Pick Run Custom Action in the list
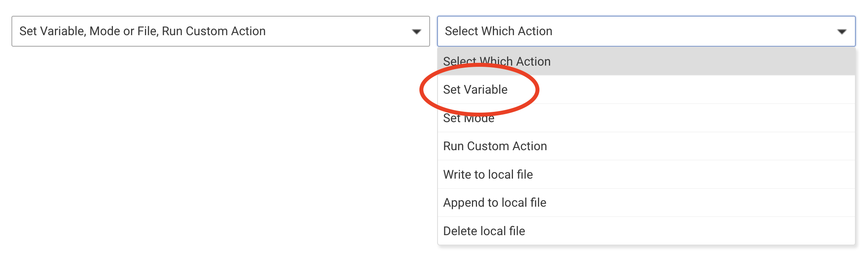 (646, 146)
